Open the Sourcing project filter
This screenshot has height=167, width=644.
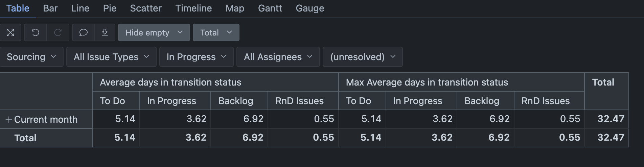click(31, 57)
